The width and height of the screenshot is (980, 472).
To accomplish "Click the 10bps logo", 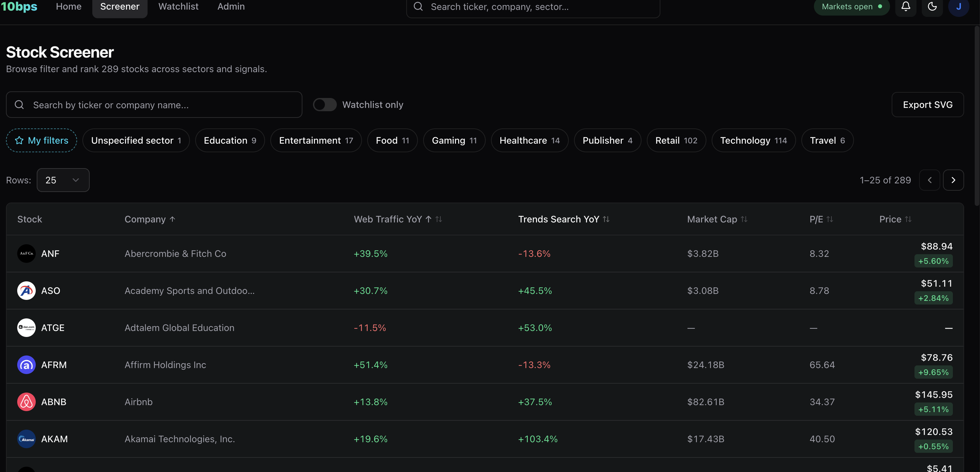I will tap(19, 7).
